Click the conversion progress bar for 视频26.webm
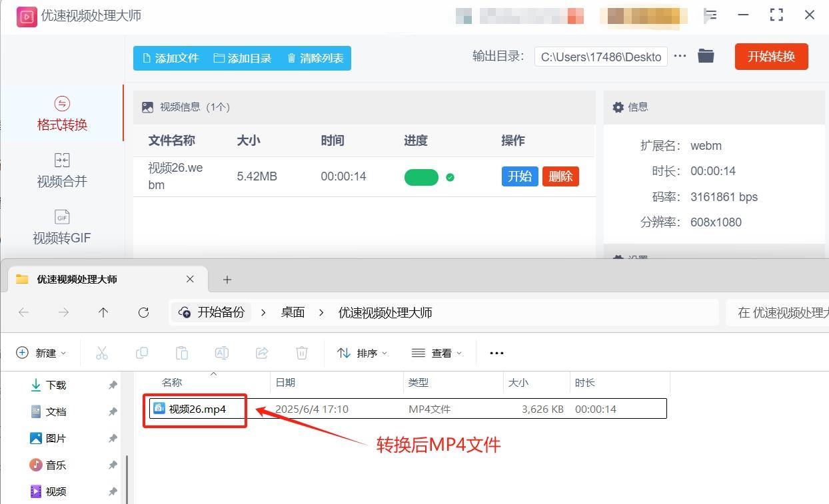This screenshot has width=829, height=504. pos(420,176)
